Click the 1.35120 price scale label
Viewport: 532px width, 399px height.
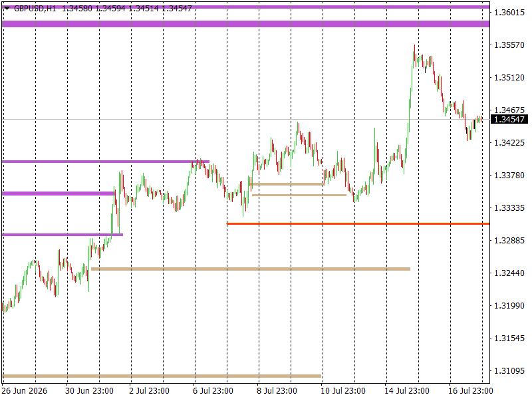point(509,78)
